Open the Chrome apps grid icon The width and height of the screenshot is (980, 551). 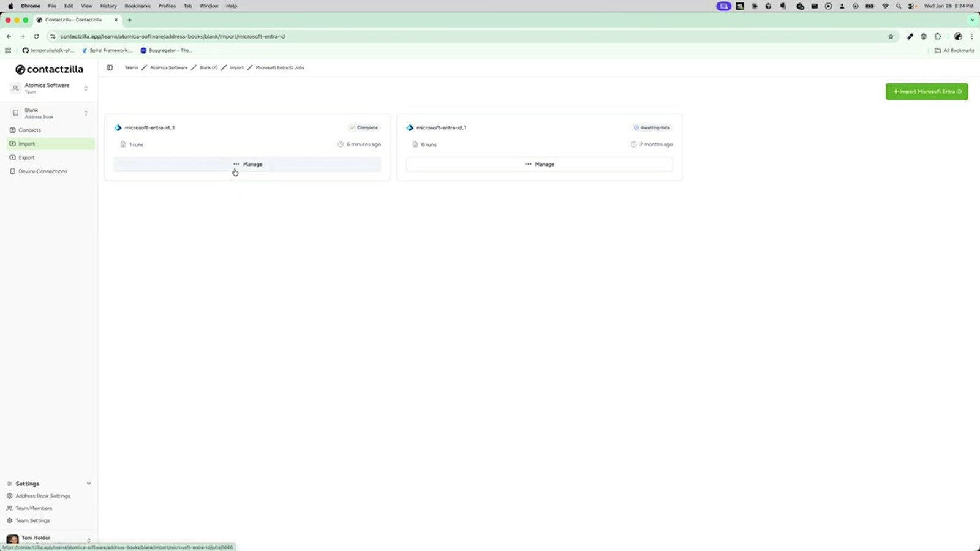(8, 50)
